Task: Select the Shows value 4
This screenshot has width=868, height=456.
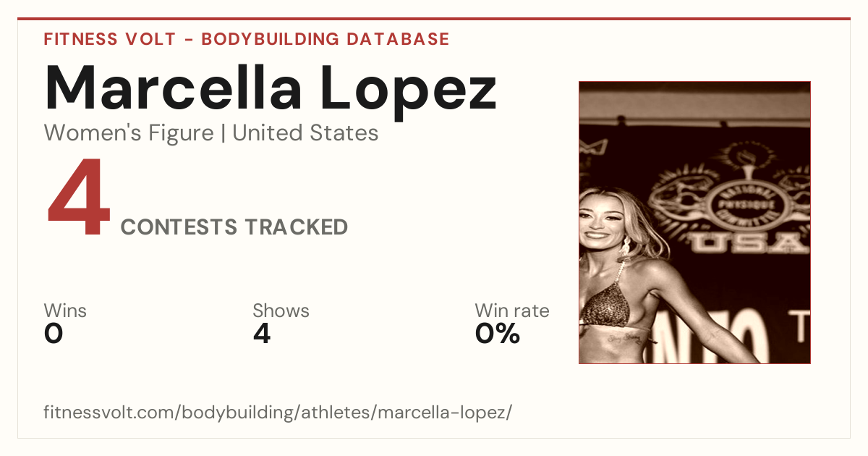Action: point(262,334)
